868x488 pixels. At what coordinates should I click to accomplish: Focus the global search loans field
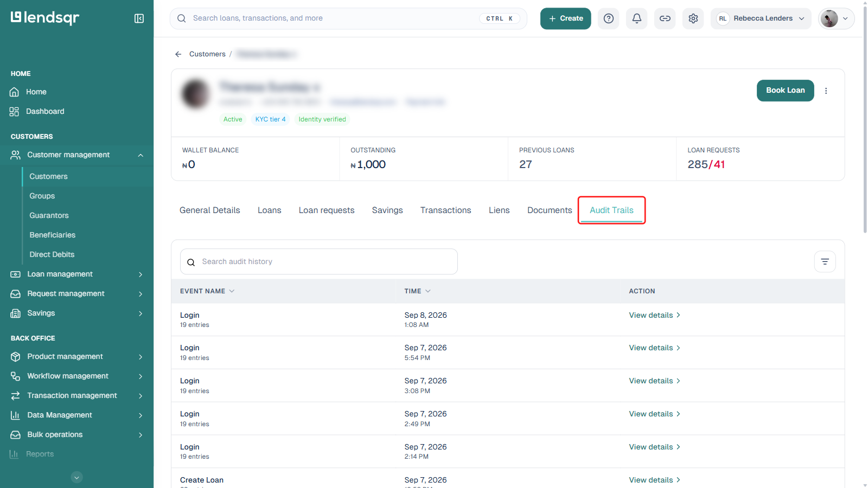pos(348,18)
